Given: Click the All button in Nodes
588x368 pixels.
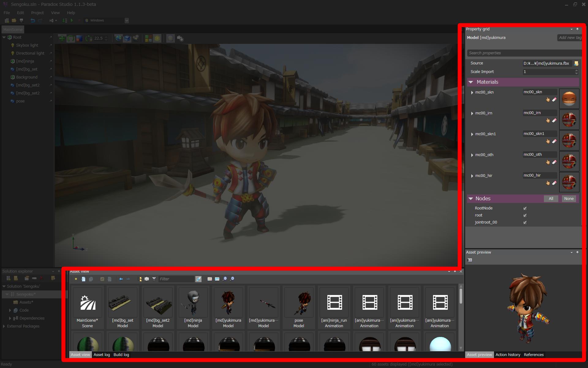Looking at the screenshot, I should click(551, 199).
